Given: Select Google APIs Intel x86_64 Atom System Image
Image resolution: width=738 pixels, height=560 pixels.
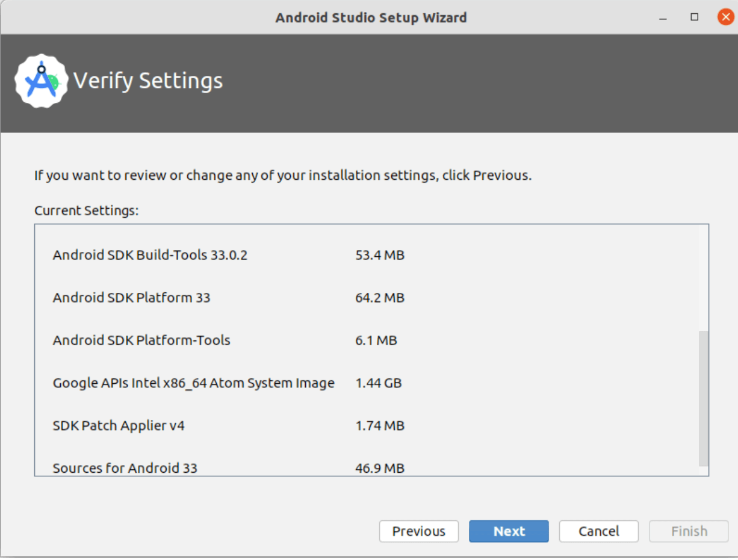Looking at the screenshot, I should [193, 383].
